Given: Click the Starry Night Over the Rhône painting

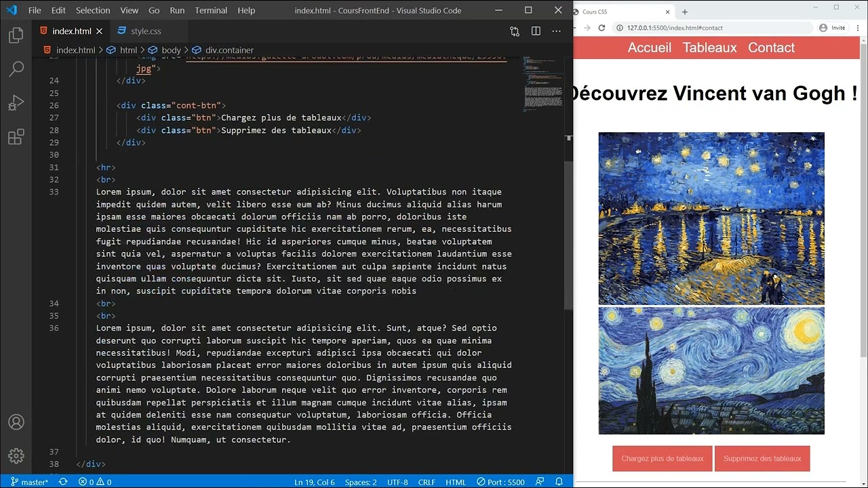Looking at the screenshot, I should coord(711,218).
